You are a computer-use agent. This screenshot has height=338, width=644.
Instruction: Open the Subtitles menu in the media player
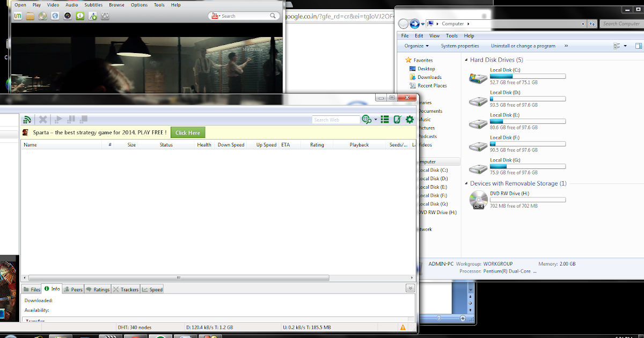93,5
